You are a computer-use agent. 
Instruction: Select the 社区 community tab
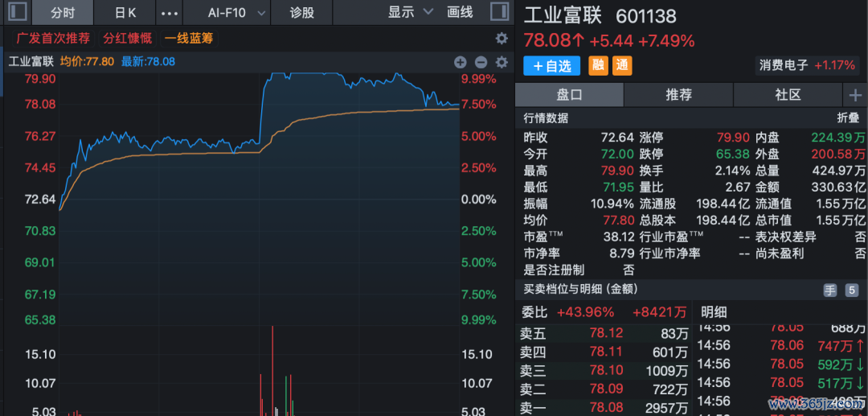[x=788, y=95]
